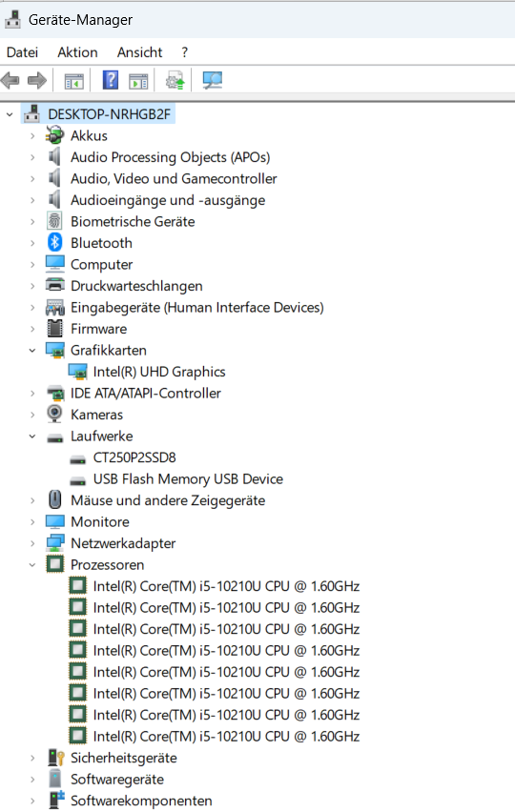Image resolution: width=515 pixels, height=812 pixels.
Task: Collapse the Grafikkarten category
Action: [x=32, y=350]
